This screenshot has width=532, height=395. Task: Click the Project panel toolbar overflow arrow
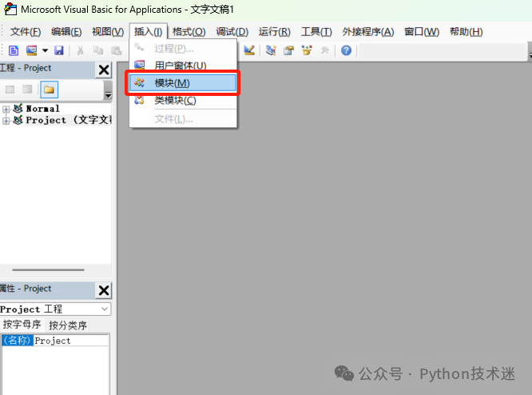(x=108, y=90)
